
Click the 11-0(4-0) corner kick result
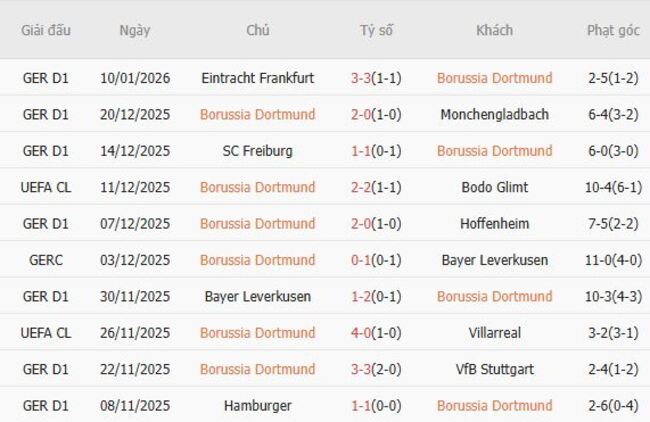coord(613,260)
